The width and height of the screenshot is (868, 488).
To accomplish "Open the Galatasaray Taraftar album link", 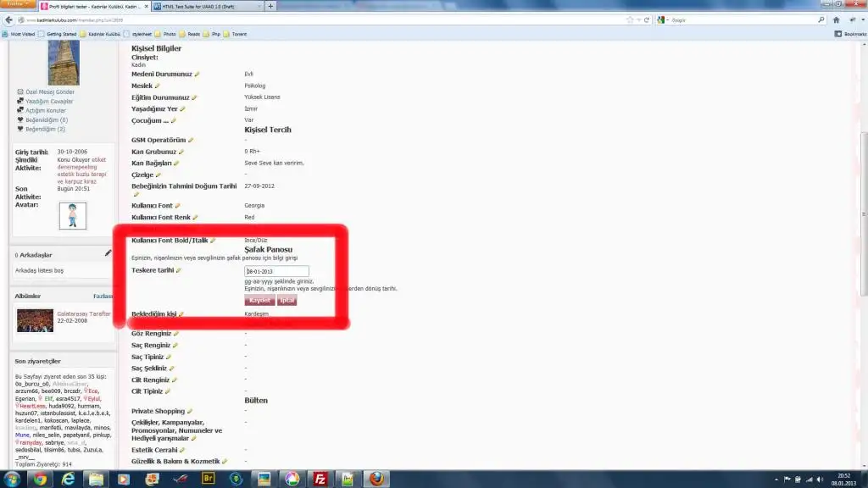I will [x=84, y=313].
